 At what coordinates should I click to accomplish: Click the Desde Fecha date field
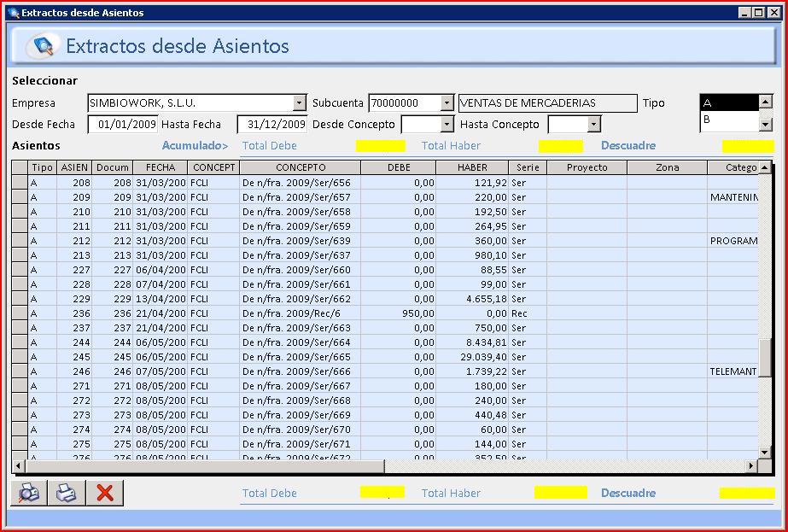click(123, 124)
